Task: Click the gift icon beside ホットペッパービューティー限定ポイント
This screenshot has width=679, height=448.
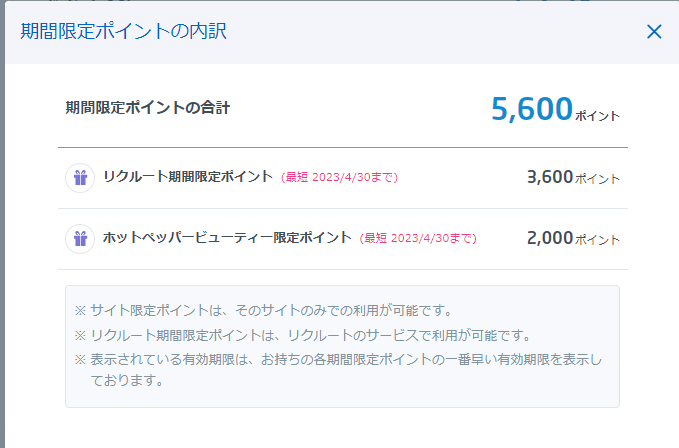Action: (80, 238)
